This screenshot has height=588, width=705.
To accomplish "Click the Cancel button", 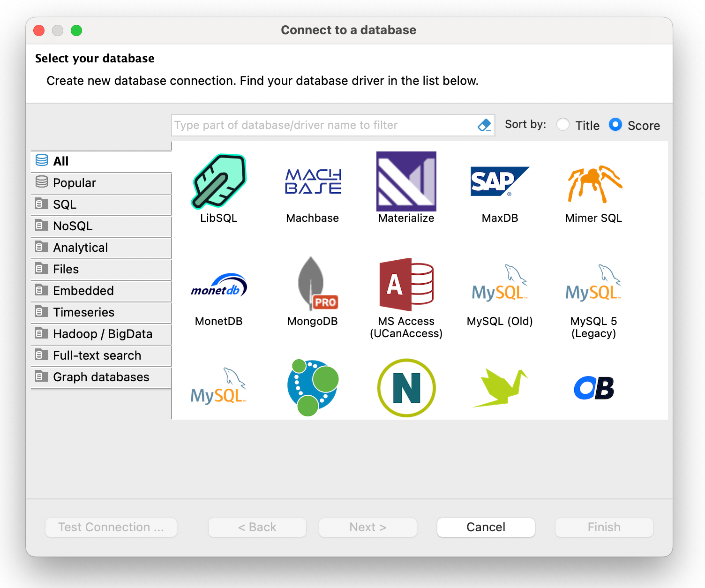I will [x=486, y=527].
